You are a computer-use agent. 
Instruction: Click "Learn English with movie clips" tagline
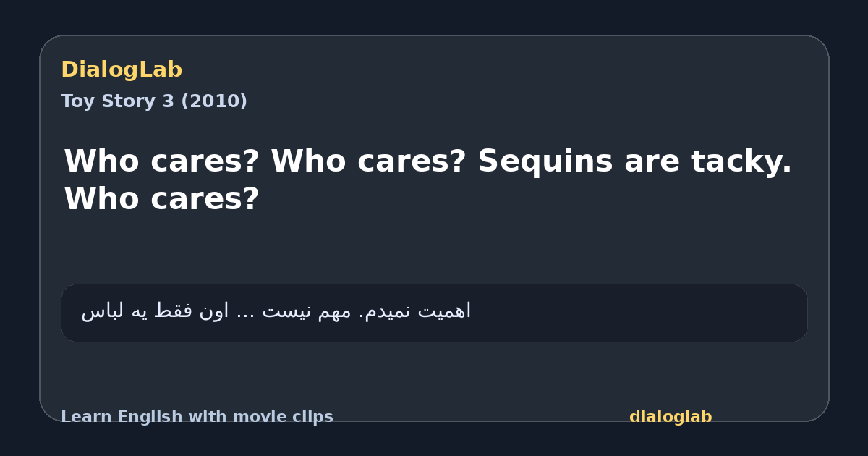[197, 417]
